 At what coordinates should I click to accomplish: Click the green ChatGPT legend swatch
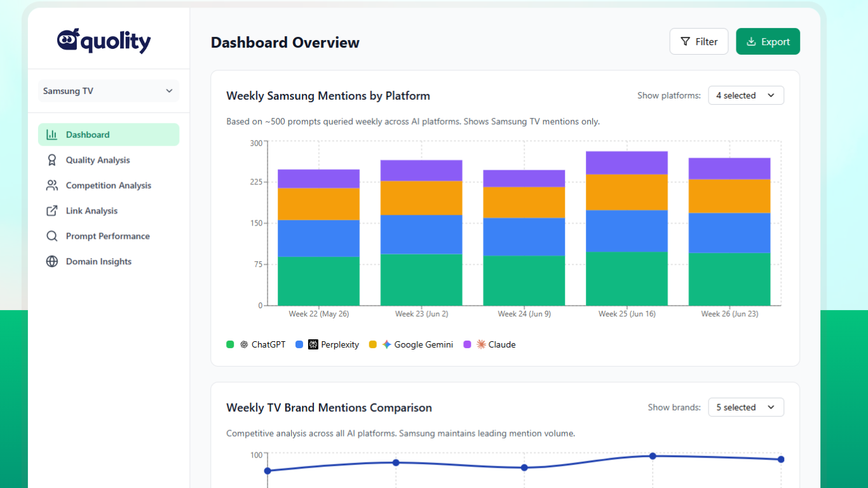[x=230, y=344]
